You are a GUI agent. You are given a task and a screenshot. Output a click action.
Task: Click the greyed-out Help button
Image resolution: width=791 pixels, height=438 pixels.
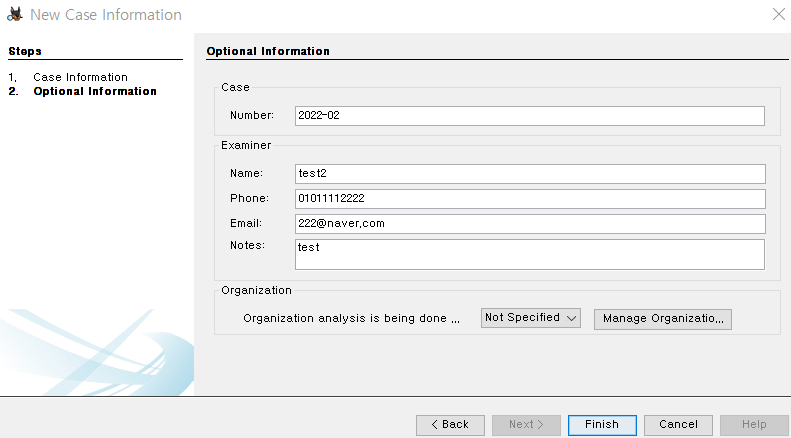(x=754, y=425)
